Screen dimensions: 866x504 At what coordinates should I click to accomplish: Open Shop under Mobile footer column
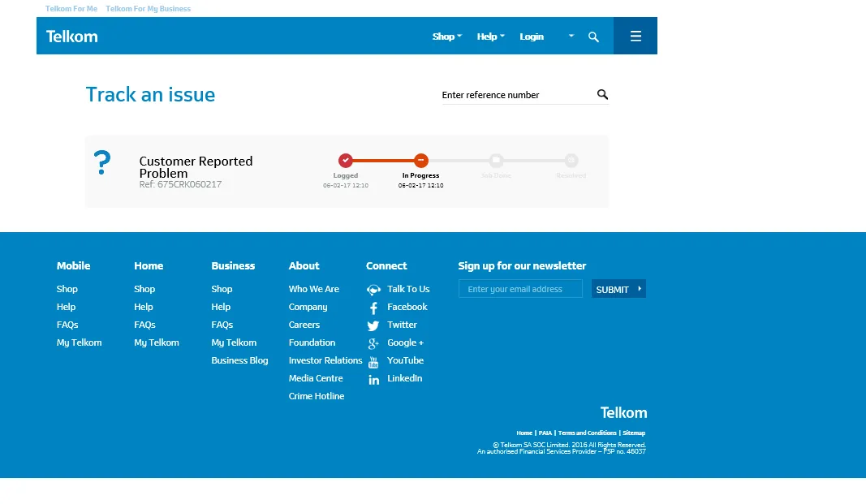[x=67, y=289]
